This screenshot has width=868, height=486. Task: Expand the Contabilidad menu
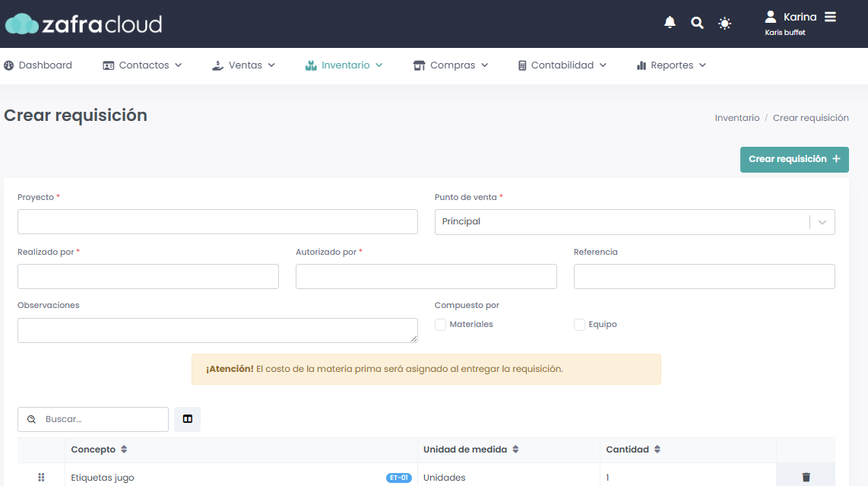[x=562, y=65]
